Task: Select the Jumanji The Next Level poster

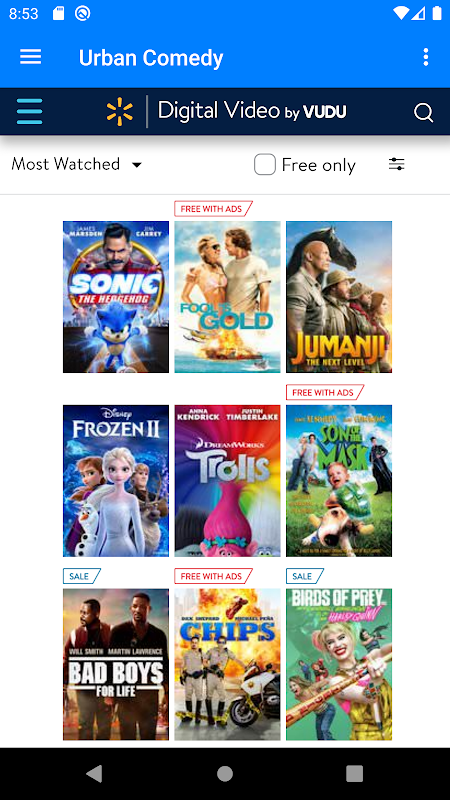Action: coord(339,296)
